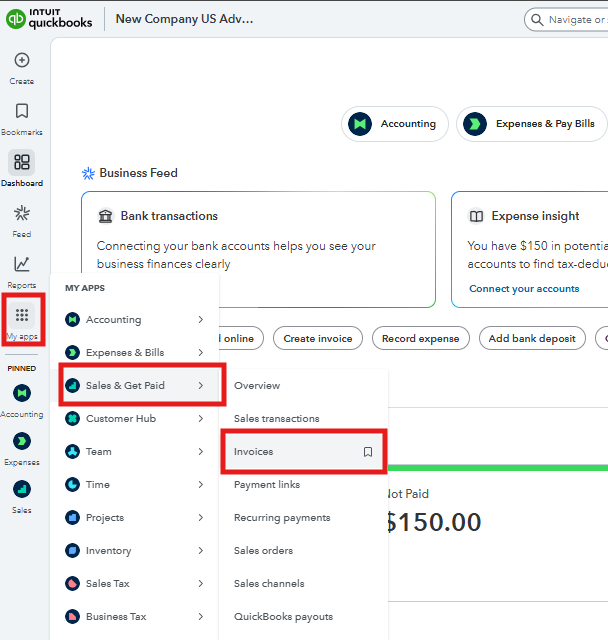Click the Expenses & Bills icon in My Apps
The image size is (608, 640).
point(73,352)
